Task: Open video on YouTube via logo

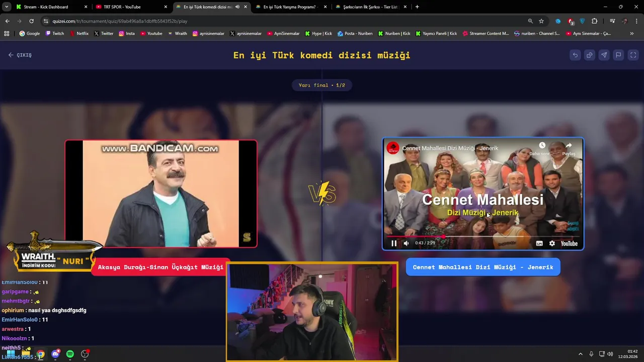Action: coord(569,243)
